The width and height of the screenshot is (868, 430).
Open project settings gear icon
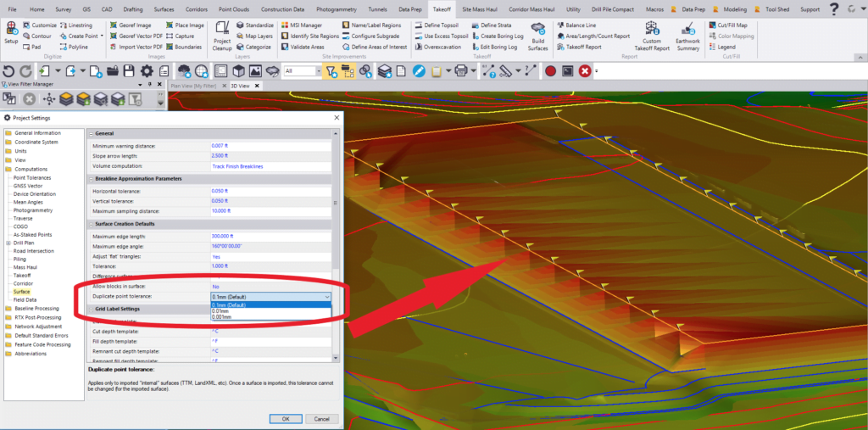coord(147,71)
